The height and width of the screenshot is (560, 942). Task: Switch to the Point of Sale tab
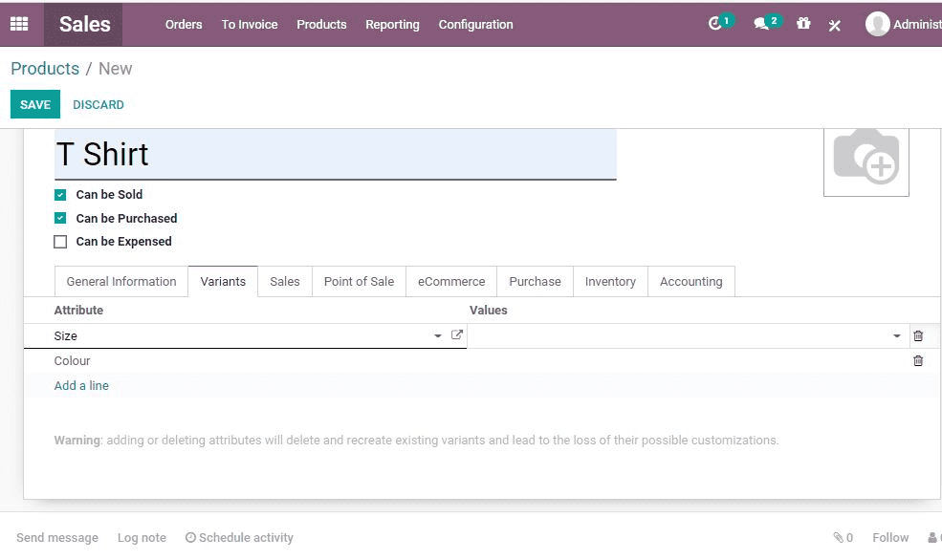[359, 282]
